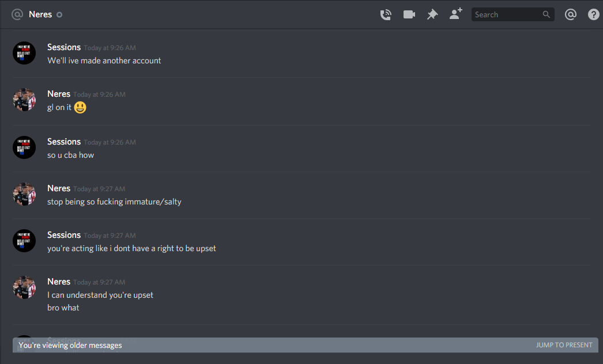Start a voice call with Neres
Screen dimensions: 603x364
386,14
